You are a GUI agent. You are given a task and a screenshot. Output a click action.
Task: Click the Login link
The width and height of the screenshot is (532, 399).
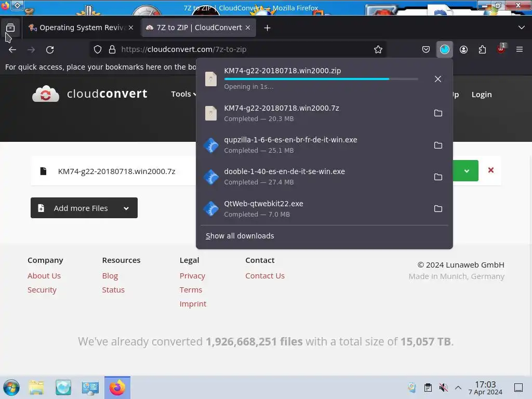coord(482,95)
